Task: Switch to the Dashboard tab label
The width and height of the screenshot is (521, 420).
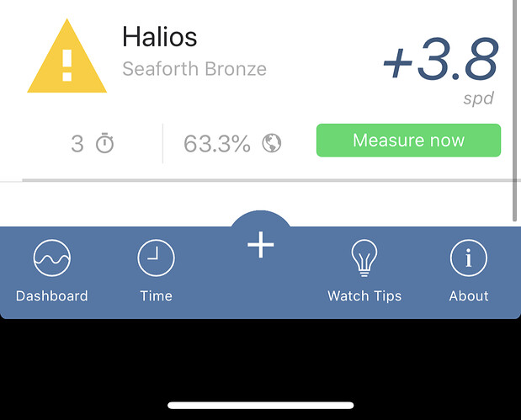Action: point(52,296)
